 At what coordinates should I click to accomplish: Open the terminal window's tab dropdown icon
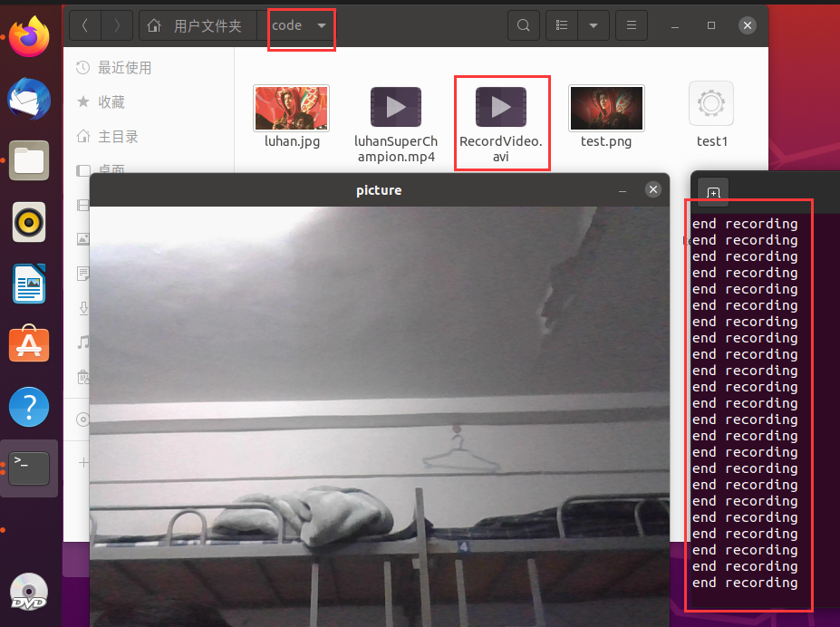pos(713,192)
